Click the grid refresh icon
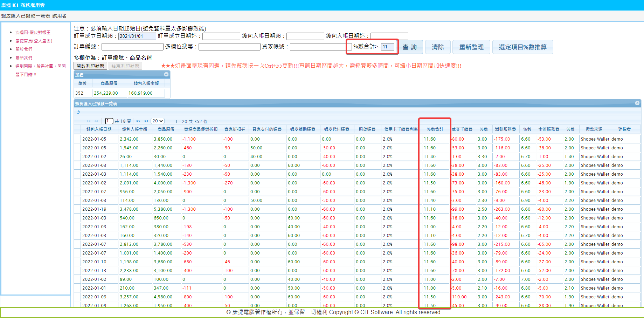Image resolution: width=644 pixels, height=318 pixels. pyautogui.click(x=78, y=112)
